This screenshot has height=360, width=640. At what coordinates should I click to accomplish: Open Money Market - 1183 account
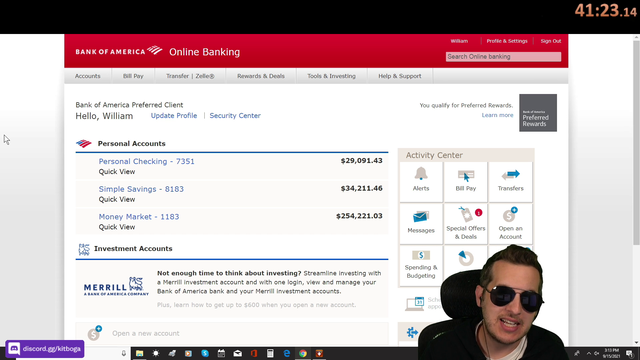[x=139, y=217]
